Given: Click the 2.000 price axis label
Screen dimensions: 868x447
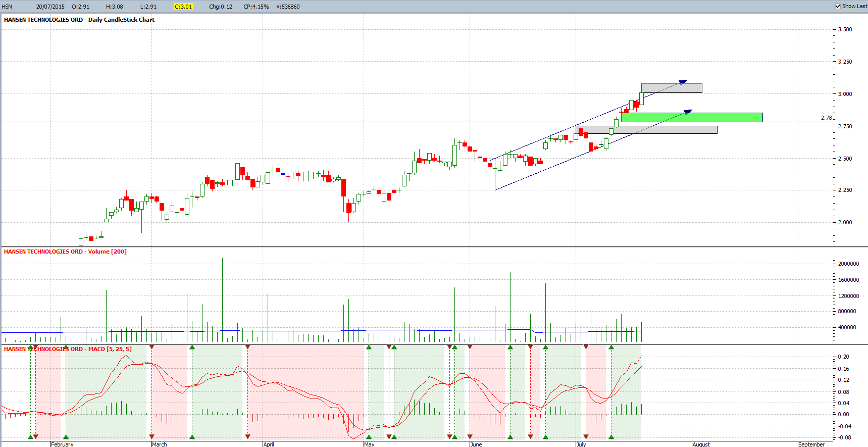Looking at the screenshot, I should tap(845, 222).
